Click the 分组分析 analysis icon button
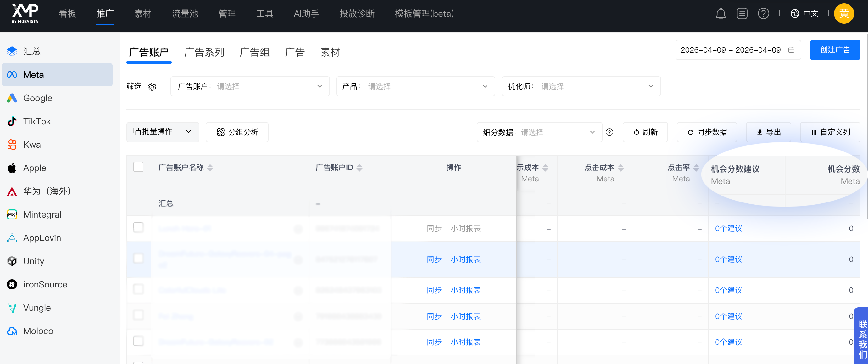The width and height of the screenshot is (868, 364). point(221,132)
